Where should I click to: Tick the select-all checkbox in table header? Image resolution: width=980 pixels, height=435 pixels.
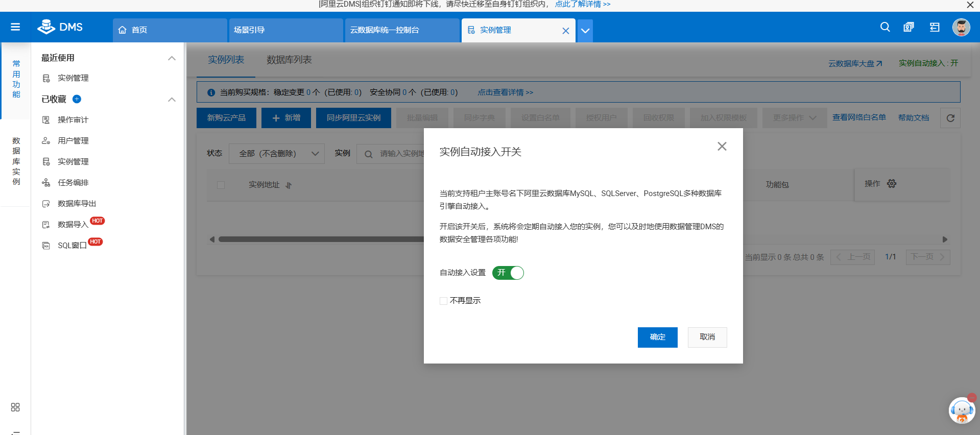[x=221, y=185]
